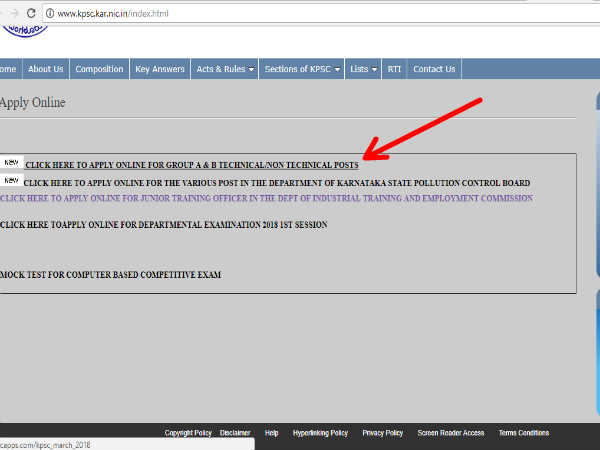Click the New badge beside Group A & B link
The width and height of the screenshot is (600, 450).
pyautogui.click(x=11, y=163)
